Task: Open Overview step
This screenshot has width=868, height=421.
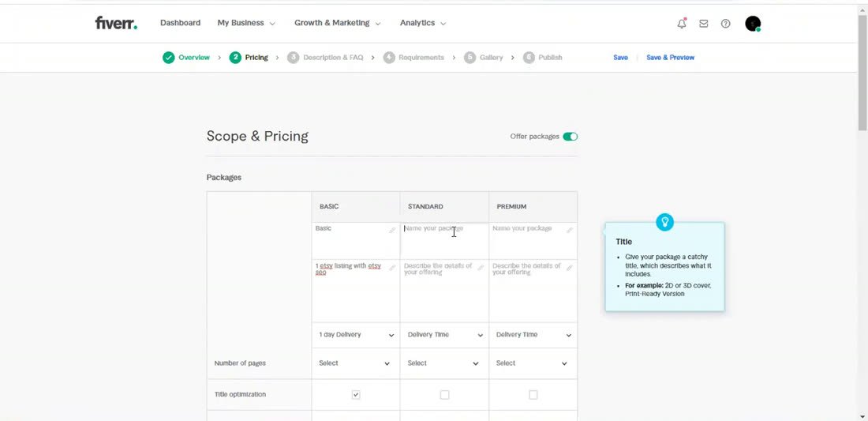Action: (194, 58)
